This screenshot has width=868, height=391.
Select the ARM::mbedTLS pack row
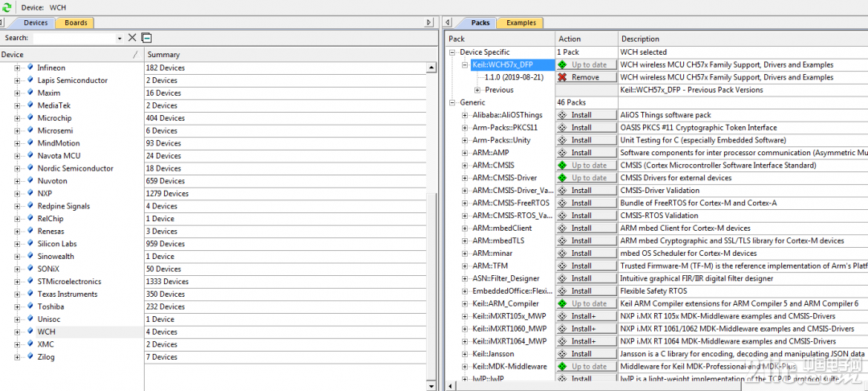pyautogui.click(x=498, y=241)
